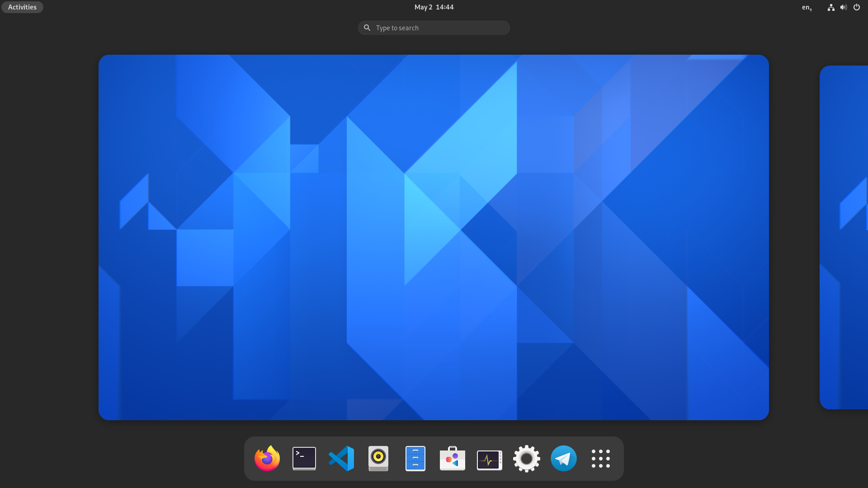Screen dimensions: 868x488
Task: Open the Terminal app in the dash
Action: click(x=304, y=459)
